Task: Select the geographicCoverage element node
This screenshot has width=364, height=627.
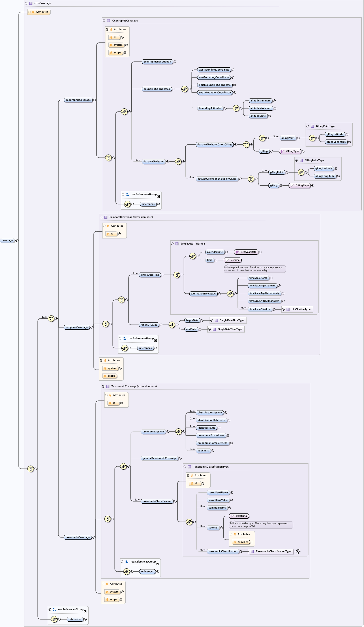Action: coord(78,100)
